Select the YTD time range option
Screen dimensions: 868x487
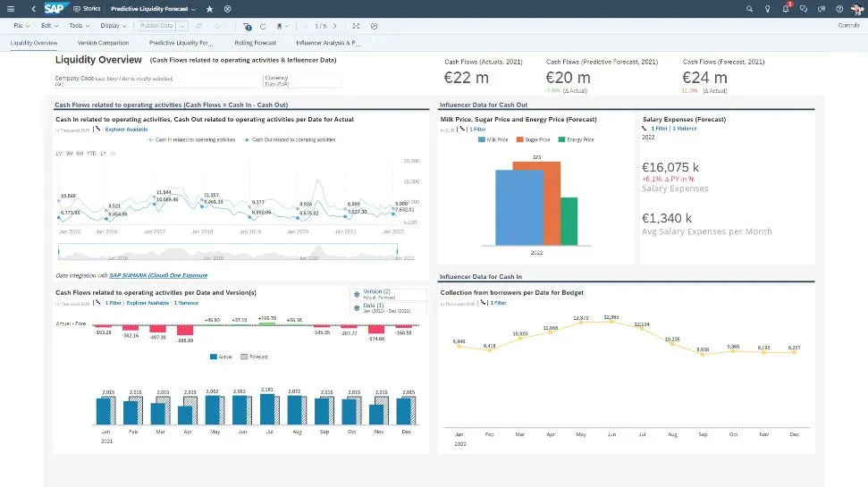91,153
